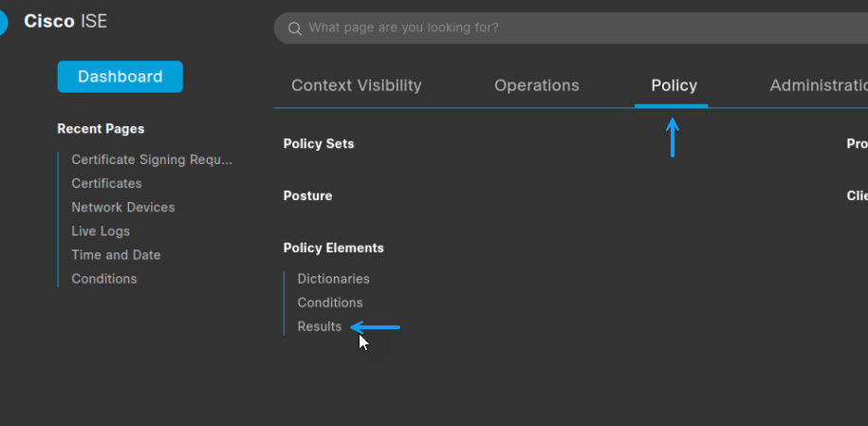The height and width of the screenshot is (426, 868).
Task: Click the Cisco logo circle icon
Action: (x=3, y=23)
